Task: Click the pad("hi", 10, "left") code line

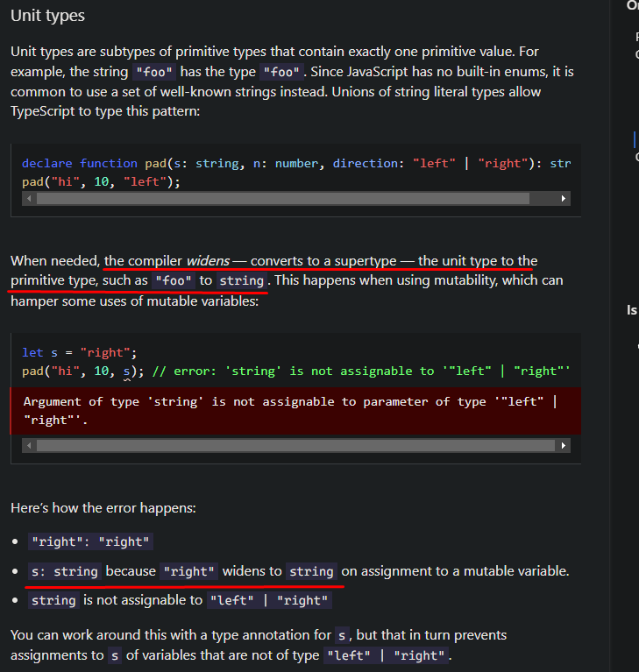Action: (101, 181)
